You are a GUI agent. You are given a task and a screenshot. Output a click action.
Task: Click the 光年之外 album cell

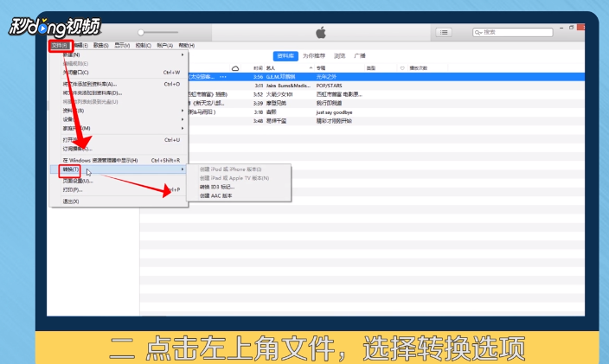point(326,77)
